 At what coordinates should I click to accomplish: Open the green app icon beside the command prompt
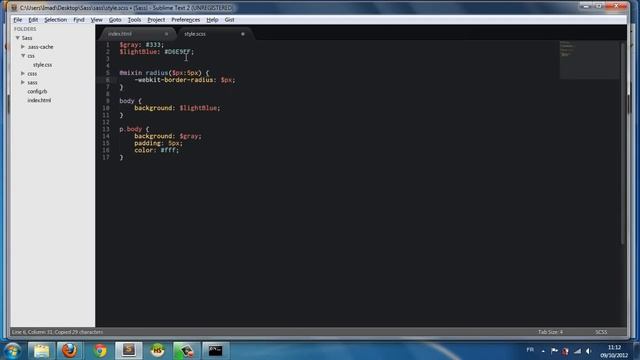[187, 351]
